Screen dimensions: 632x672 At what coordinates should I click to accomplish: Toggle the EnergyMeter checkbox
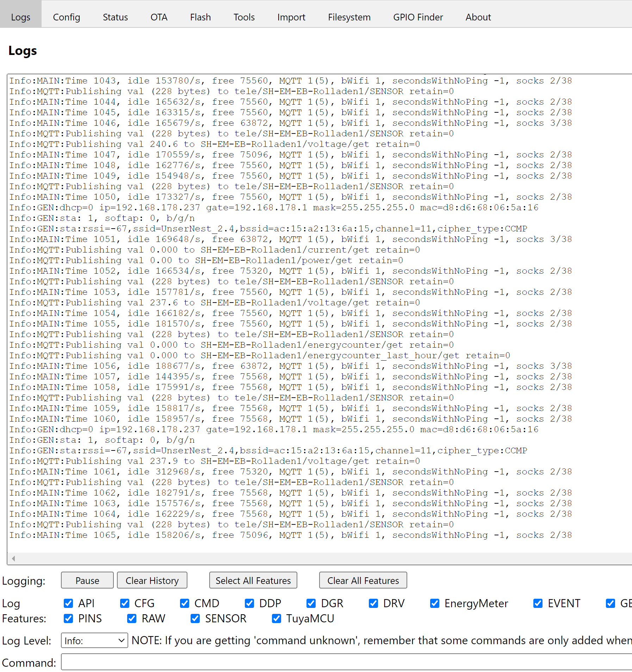435,603
